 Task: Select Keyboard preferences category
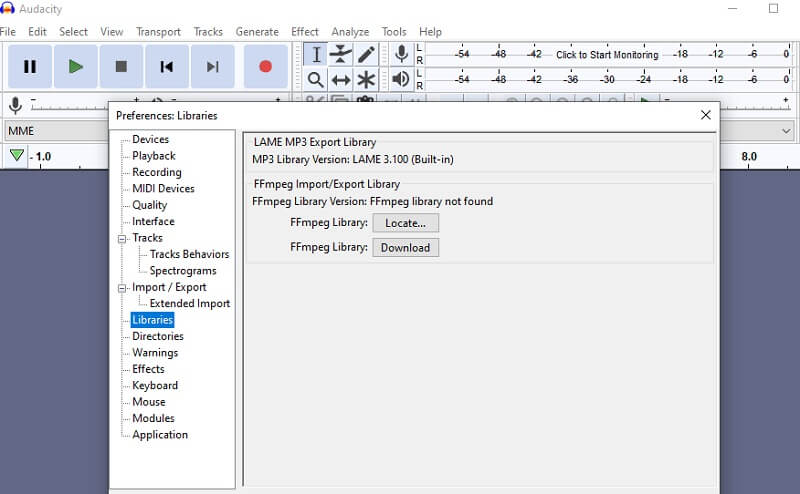[x=155, y=385]
